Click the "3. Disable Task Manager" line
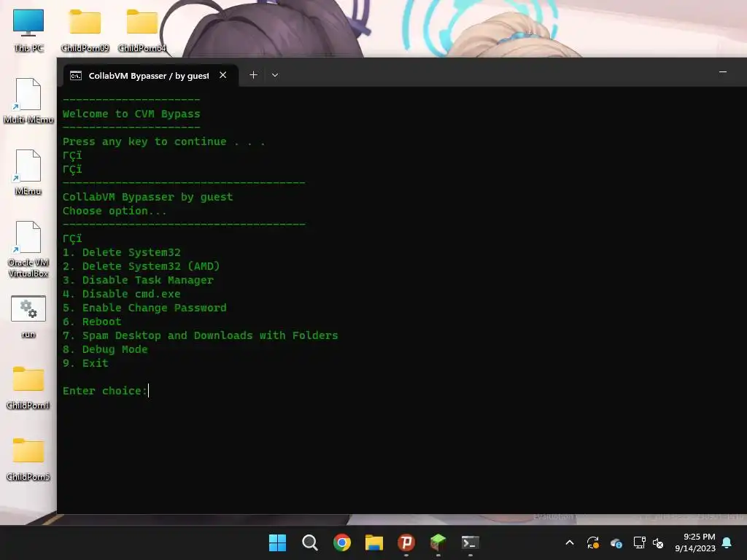The height and width of the screenshot is (560, 747). tap(138, 280)
